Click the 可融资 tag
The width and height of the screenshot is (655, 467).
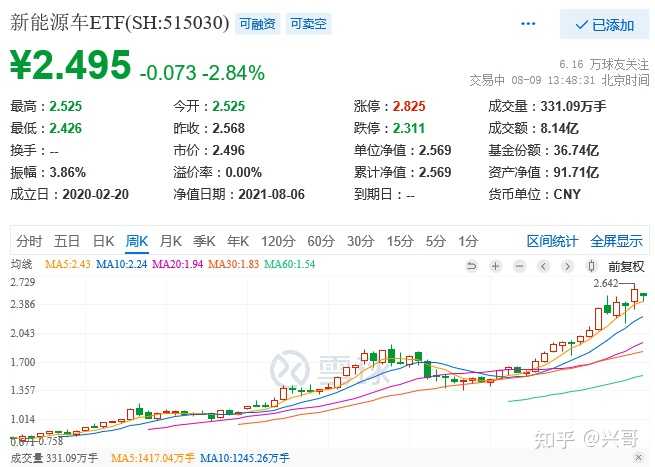(257, 24)
